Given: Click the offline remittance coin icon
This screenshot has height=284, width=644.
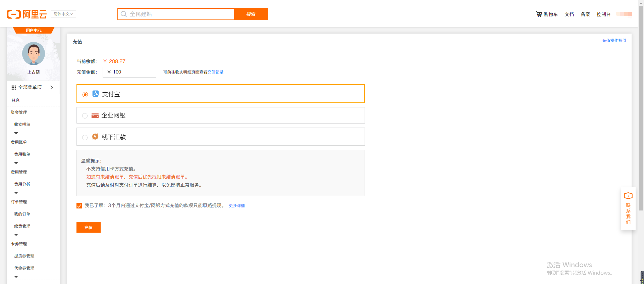Looking at the screenshot, I should (x=95, y=137).
